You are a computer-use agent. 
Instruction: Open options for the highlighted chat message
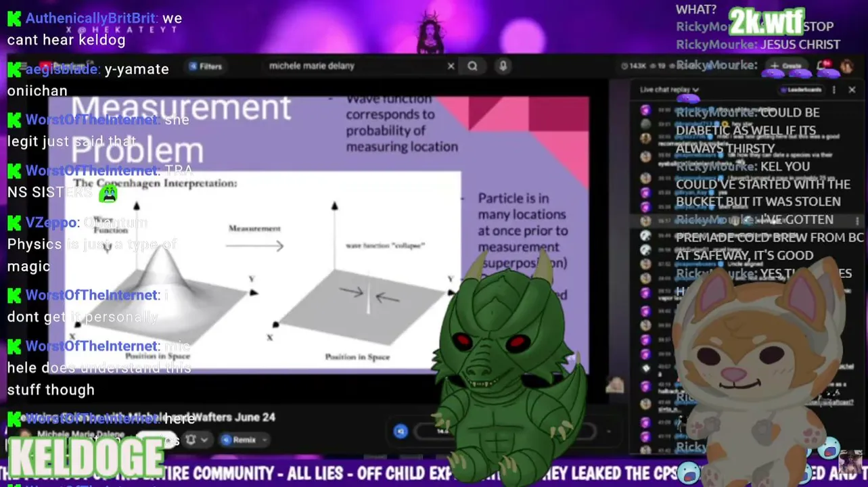tap(857, 221)
